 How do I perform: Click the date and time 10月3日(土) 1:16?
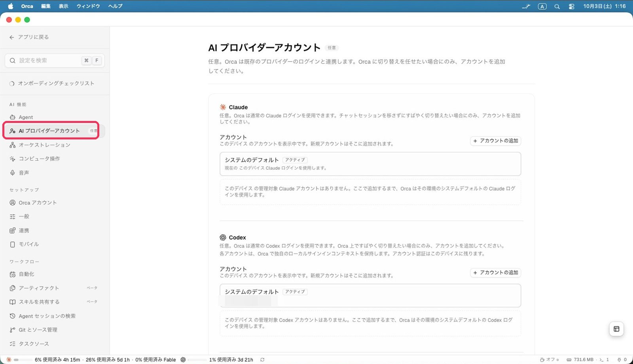pyautogui.click(x=605, y=6)
